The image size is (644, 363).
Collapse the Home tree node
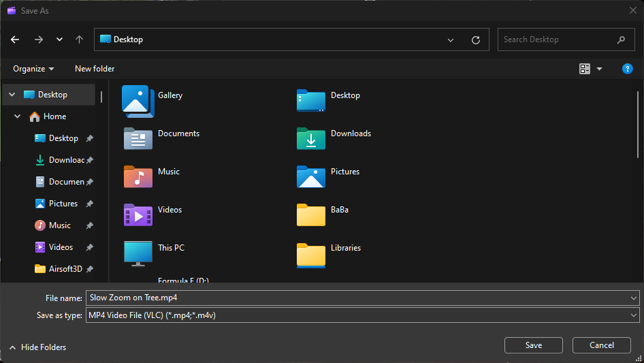[x=18, y=116]
